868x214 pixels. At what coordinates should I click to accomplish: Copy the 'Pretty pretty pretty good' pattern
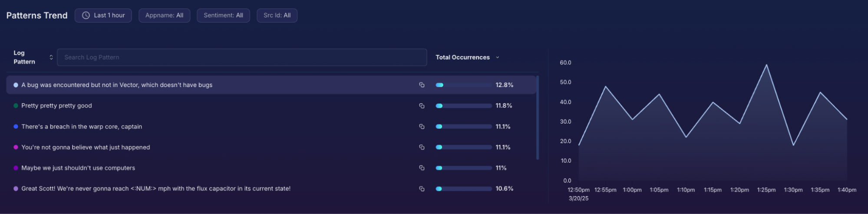point(421,106)
